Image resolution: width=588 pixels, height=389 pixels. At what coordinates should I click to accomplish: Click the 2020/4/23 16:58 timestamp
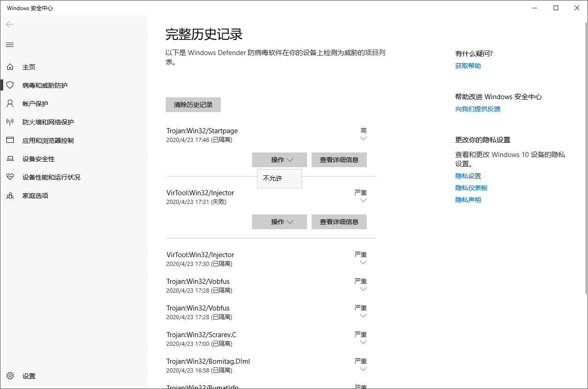[x=188, y=370]
